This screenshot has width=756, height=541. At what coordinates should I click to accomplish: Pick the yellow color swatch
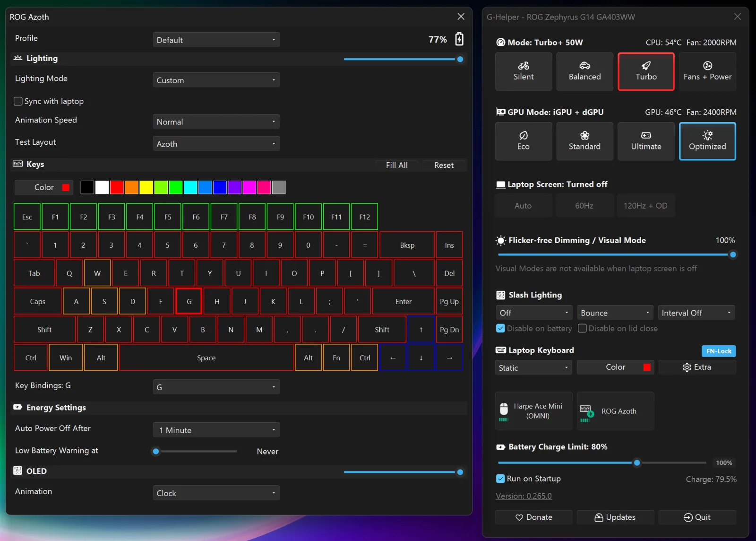coord(146,187)
